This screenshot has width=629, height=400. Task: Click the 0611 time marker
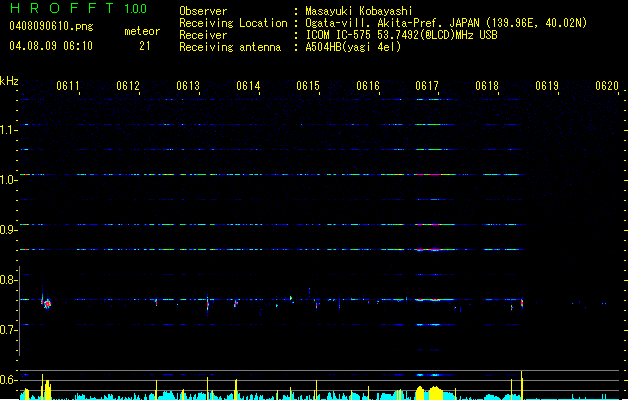point(68,86)
